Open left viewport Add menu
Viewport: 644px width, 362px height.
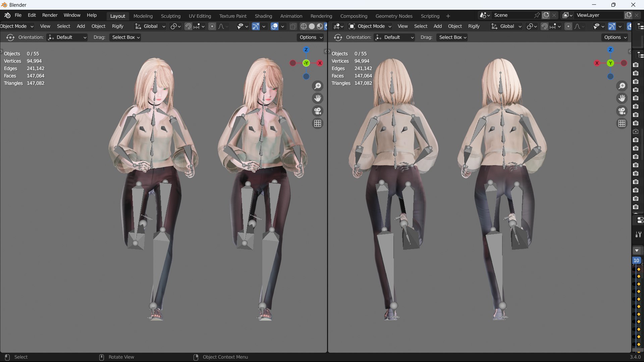pos(80,26)
